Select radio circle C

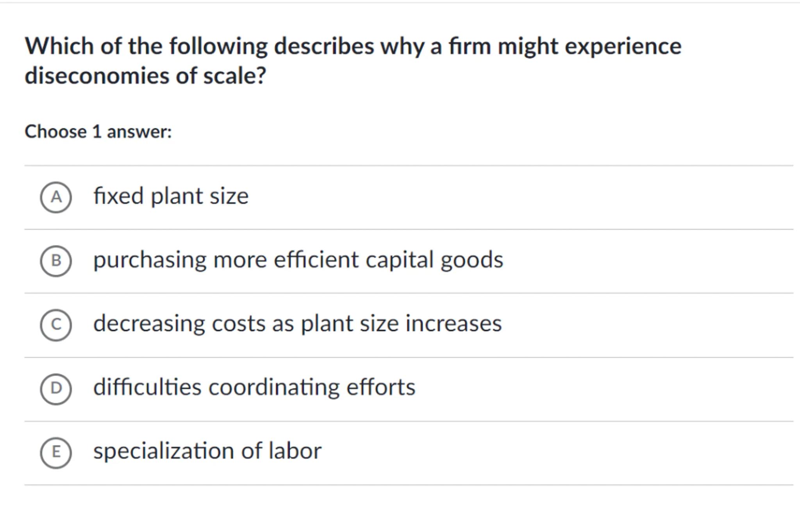click(56, 325)
